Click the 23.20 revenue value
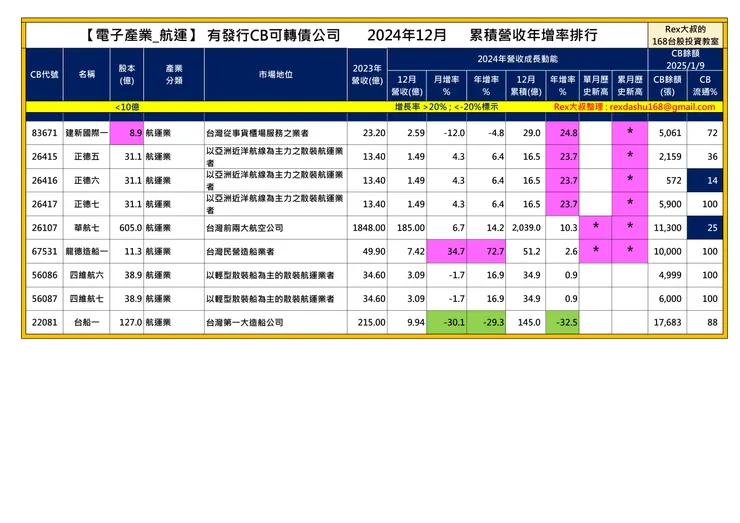740x523 pixels. coord(368,133)
